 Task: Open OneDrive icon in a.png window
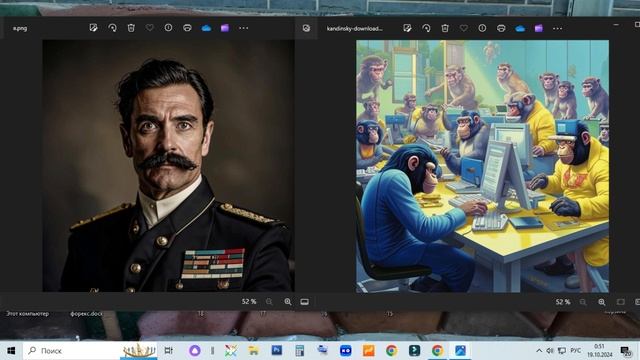point(206,28)
